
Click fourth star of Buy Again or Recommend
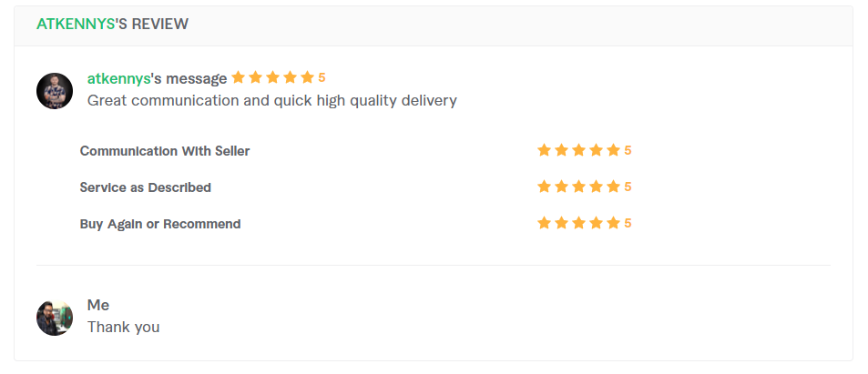(x=596, y=224)
